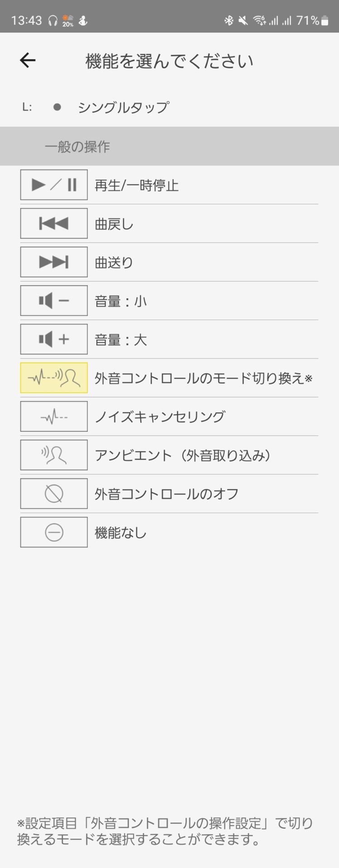339x868 pixels.
Task: Select 音量：大 label
Action: tap(121, 340)
